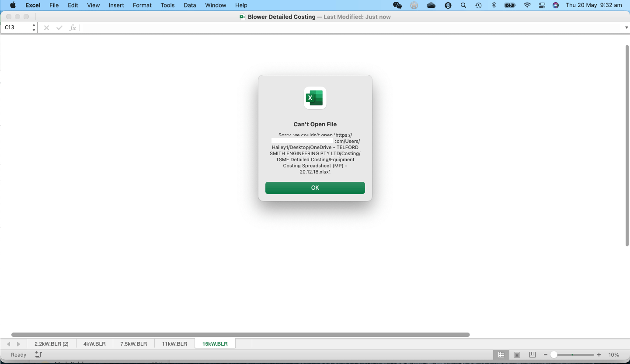This screenshot has width=630, height=364.
Task: Open the Apple menu
Action: (13, 5)
